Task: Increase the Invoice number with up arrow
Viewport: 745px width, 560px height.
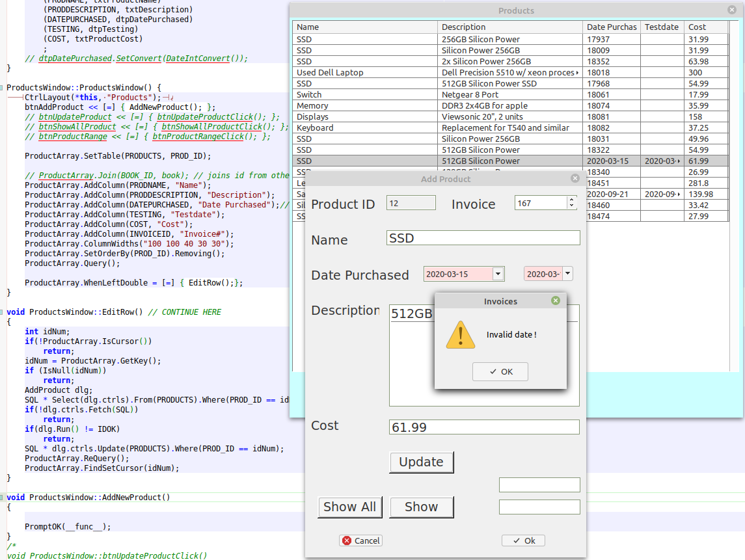Action: pyautogui.click(x=571, y=200)
